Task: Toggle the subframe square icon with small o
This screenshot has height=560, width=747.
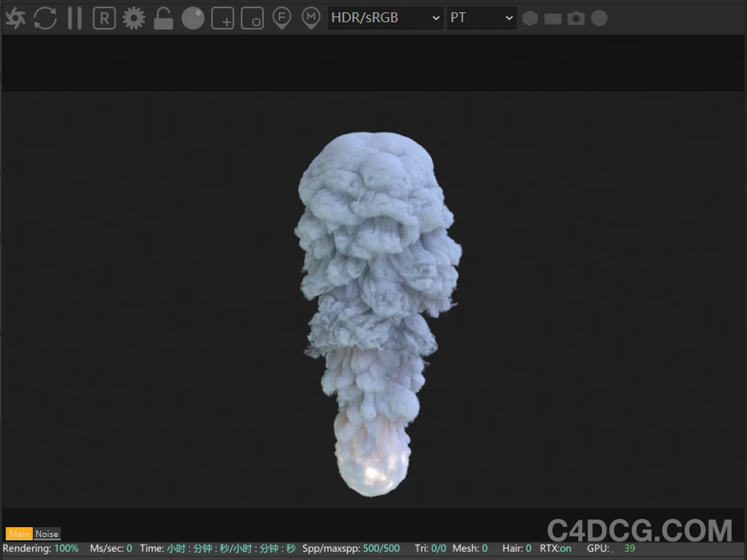Action: (x=251, y=18)
